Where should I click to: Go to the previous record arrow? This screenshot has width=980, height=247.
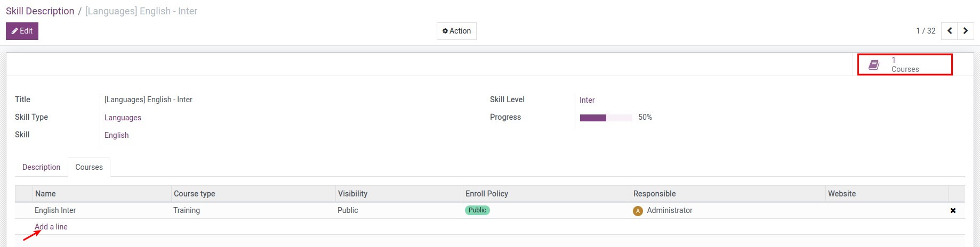click(950, 31)
